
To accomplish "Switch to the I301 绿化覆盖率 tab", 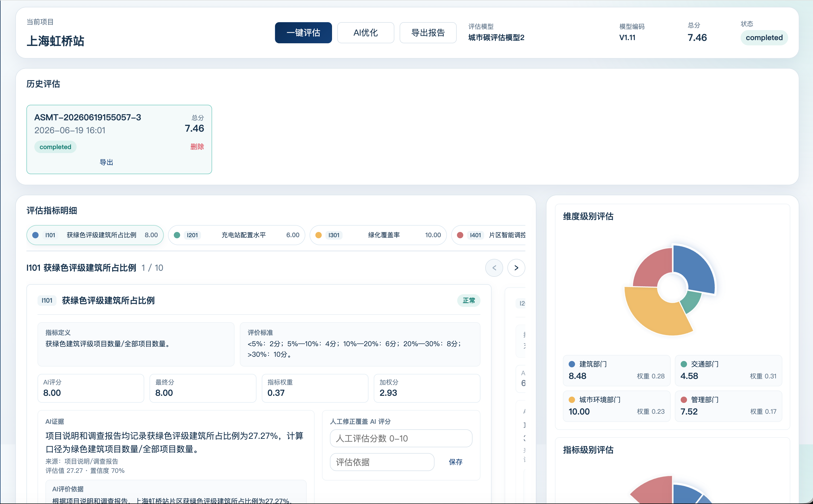I will pos(378,235).
